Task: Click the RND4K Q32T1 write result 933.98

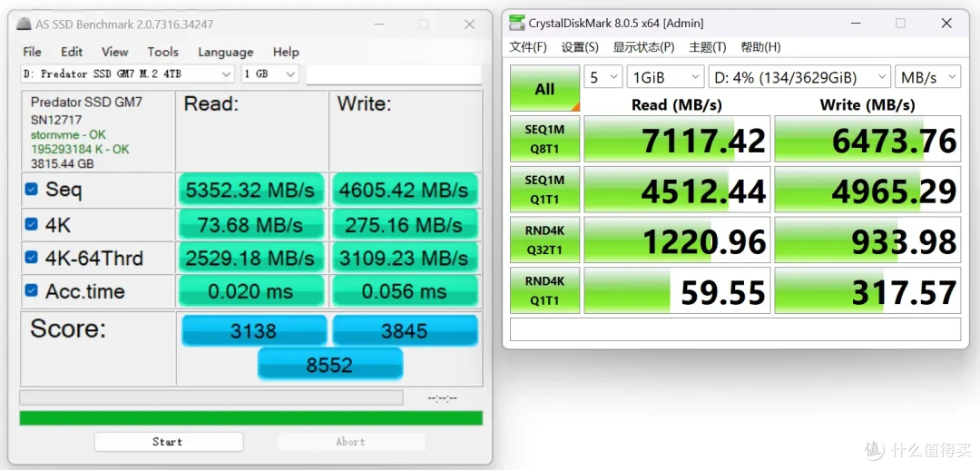Action: coord(867,240)
